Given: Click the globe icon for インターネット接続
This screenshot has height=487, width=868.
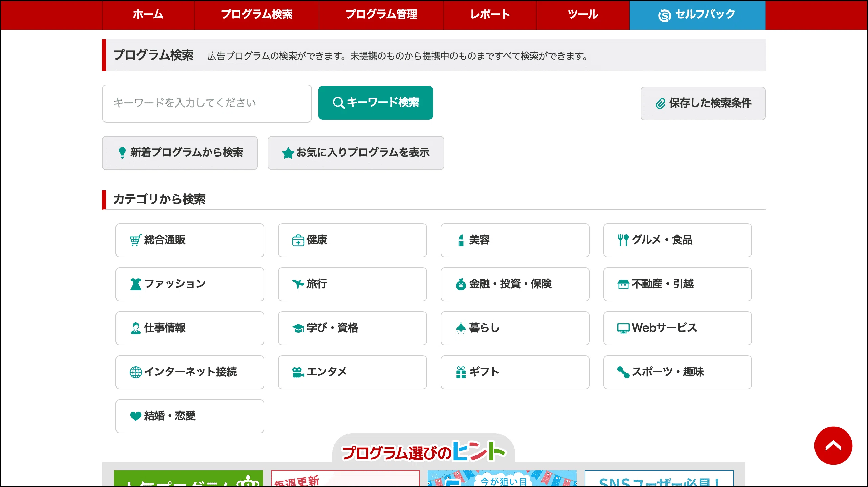Looking at the screenshot, I should click(x=135, y=372).
